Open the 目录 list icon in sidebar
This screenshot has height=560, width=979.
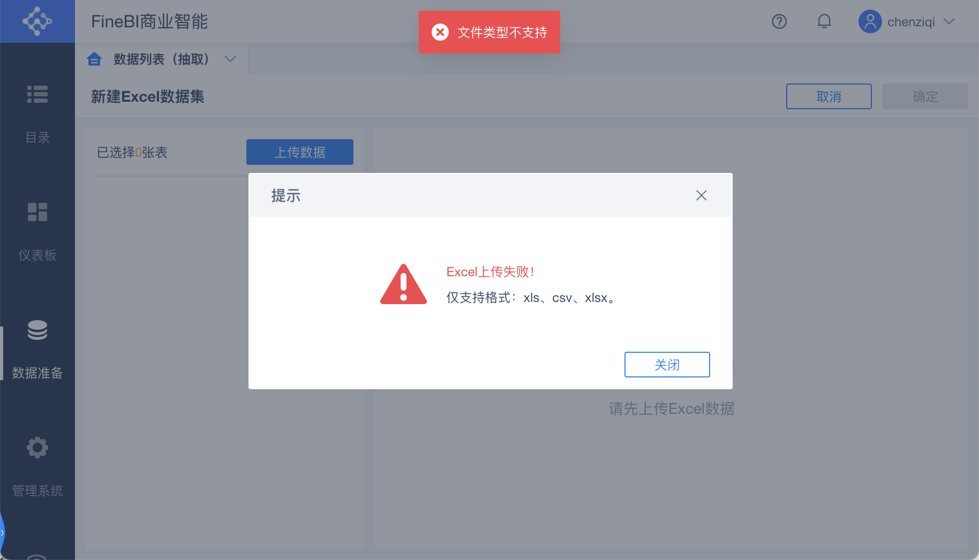[37, 94]
